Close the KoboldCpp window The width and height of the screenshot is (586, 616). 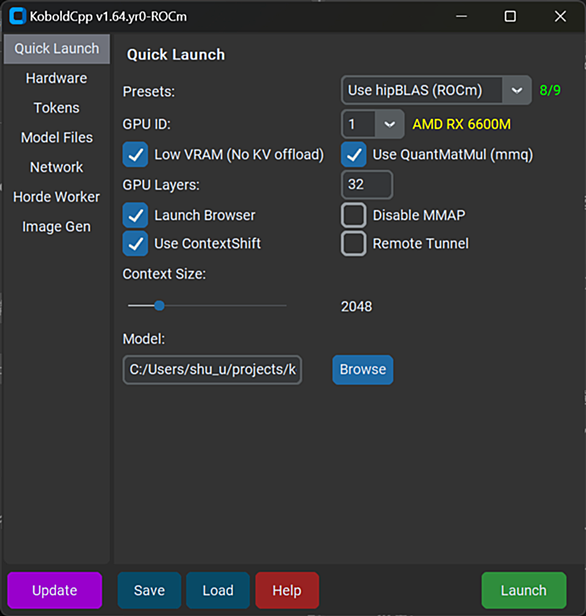[x=560, y=16]
